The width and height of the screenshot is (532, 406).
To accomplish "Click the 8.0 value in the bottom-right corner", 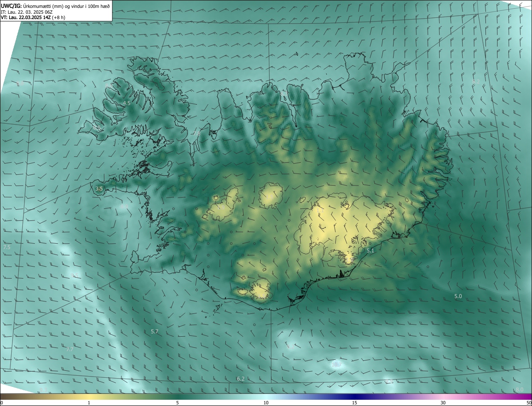I will coord(520,389).
